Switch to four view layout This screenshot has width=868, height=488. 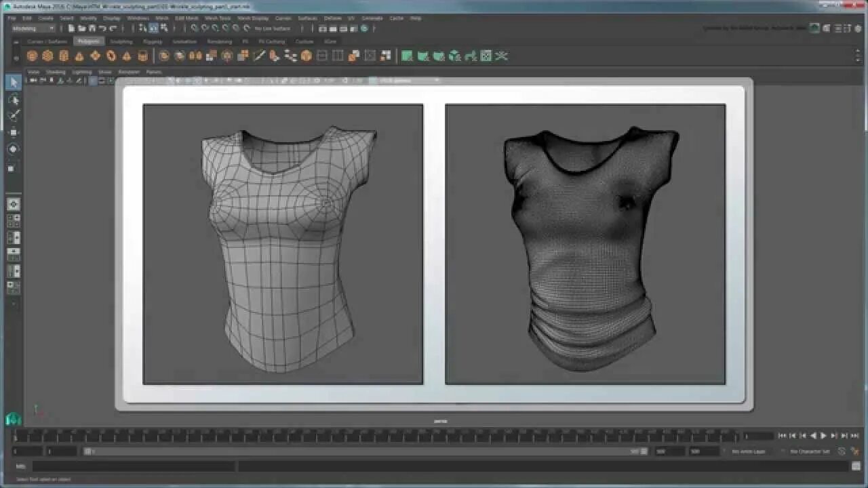pyautogui.click(x=14, y=221)
